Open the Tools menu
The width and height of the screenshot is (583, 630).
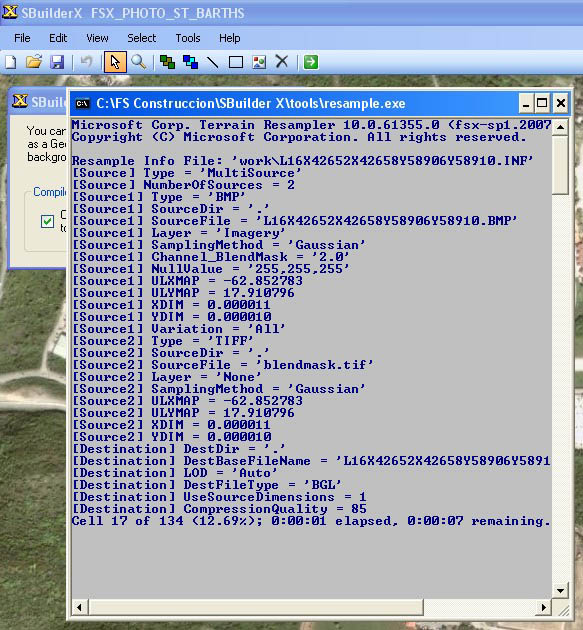(x=188, y=38)
